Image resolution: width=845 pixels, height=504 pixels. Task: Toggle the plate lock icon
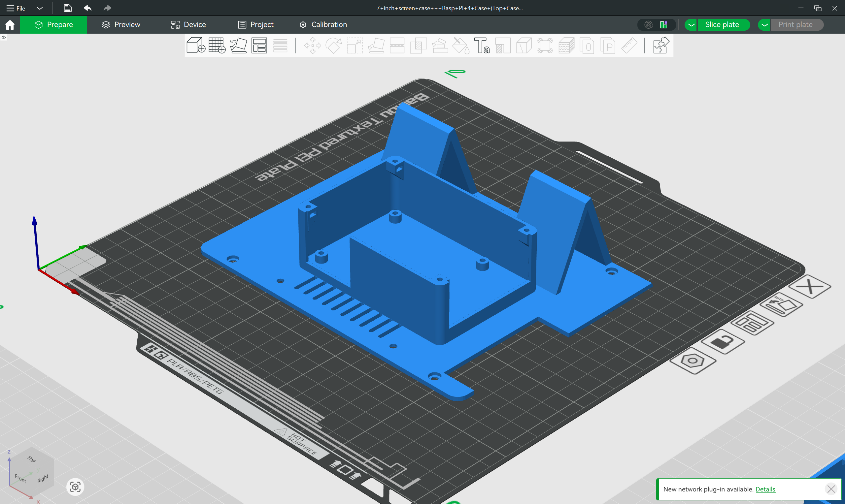[x=723, y=342]
